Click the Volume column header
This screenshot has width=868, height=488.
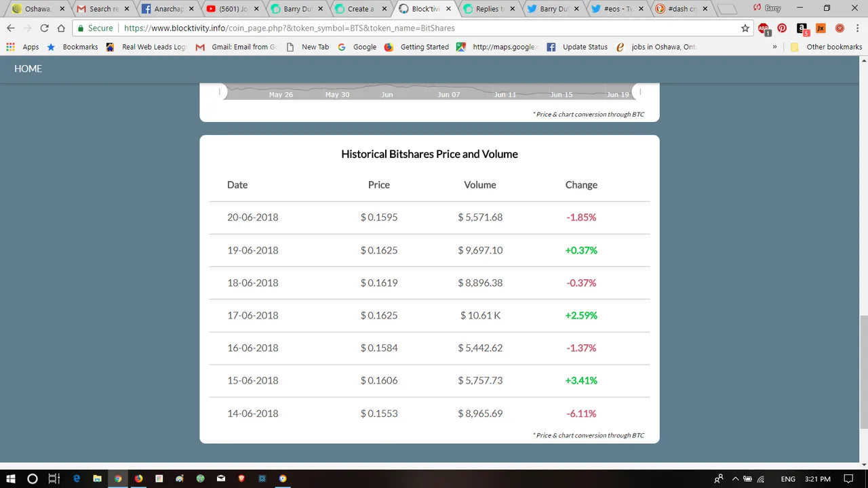[480, 185]
